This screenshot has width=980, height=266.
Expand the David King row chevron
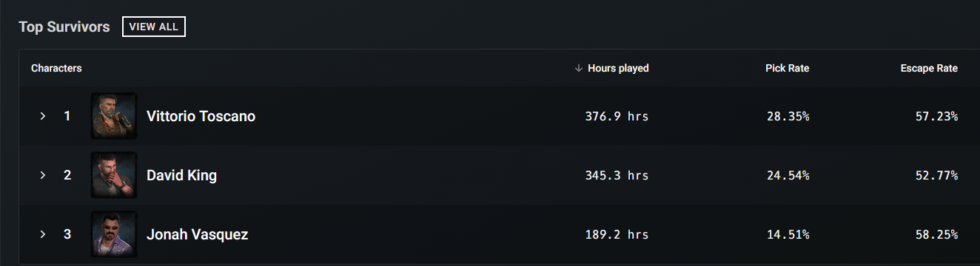coord(43,175)
